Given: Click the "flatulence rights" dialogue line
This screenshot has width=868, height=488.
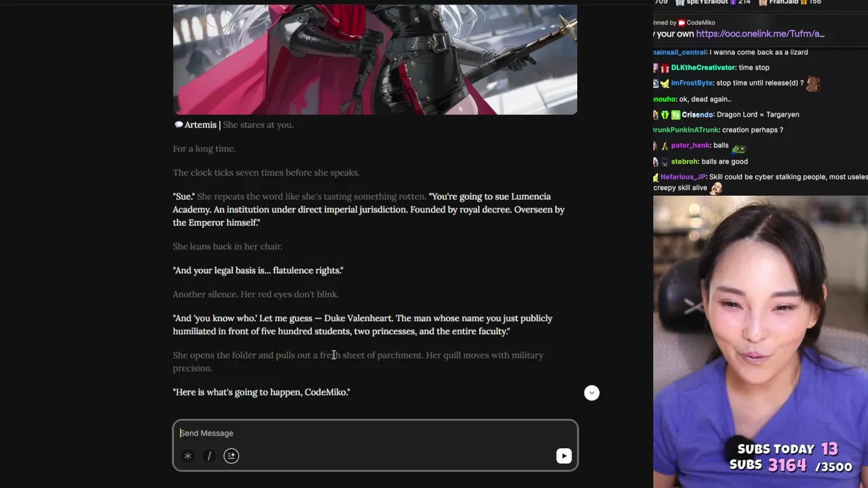Looking at the screenshot, I should point(258,270).
